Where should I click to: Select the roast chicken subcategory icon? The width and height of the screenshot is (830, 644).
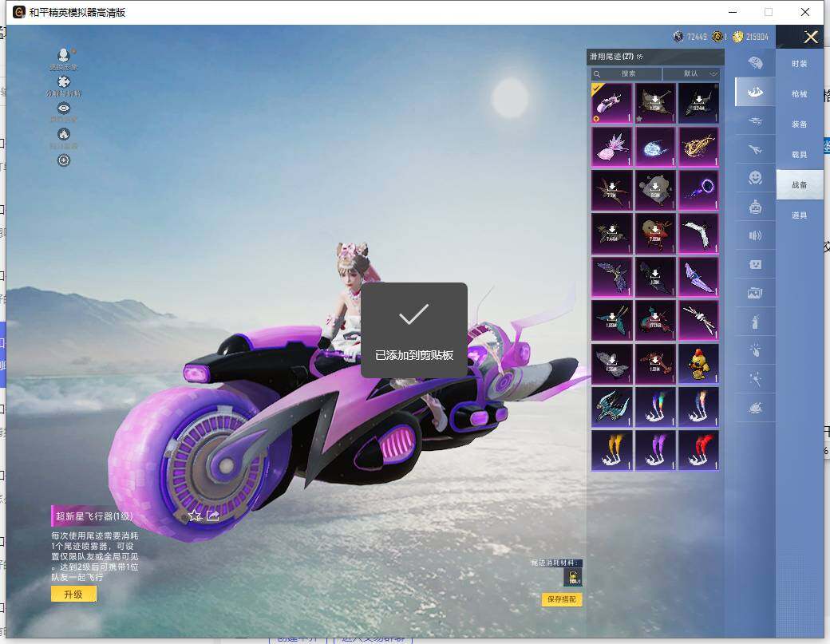point(755,408)
